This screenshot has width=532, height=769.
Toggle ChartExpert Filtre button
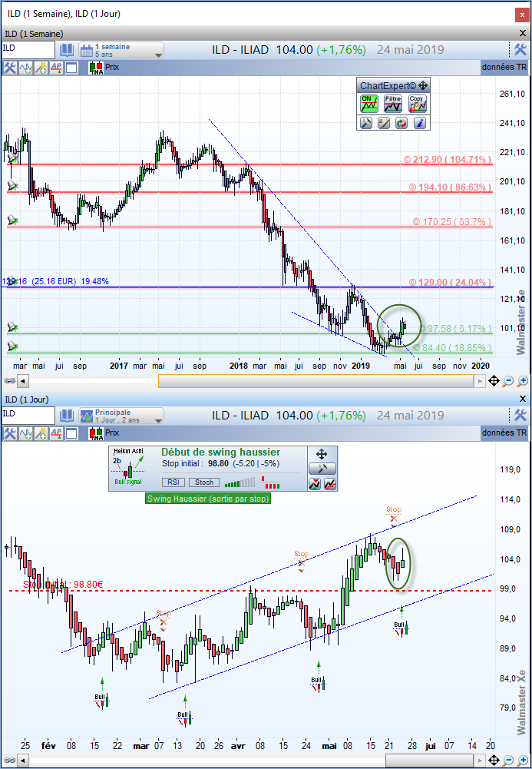(393, 104)
